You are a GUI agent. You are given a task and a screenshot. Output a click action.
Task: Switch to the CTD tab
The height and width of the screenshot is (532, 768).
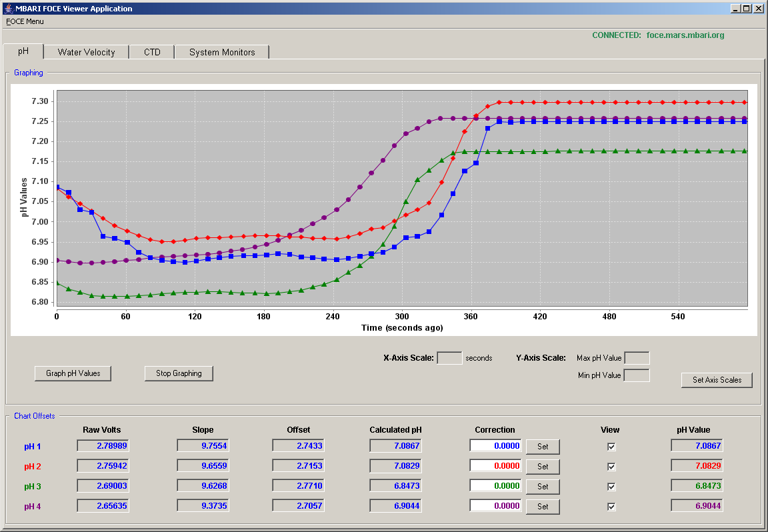tap(152, 52)
